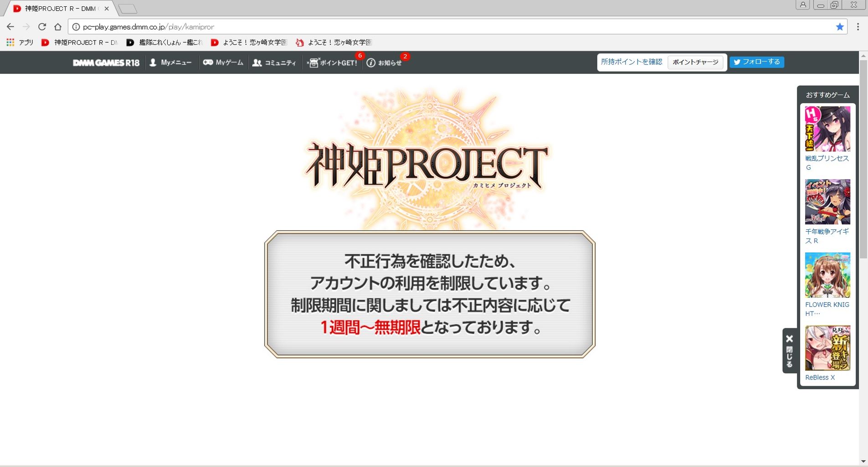
Task: Open 戦乱プリンセスG text link
Action: pos(827,163)
